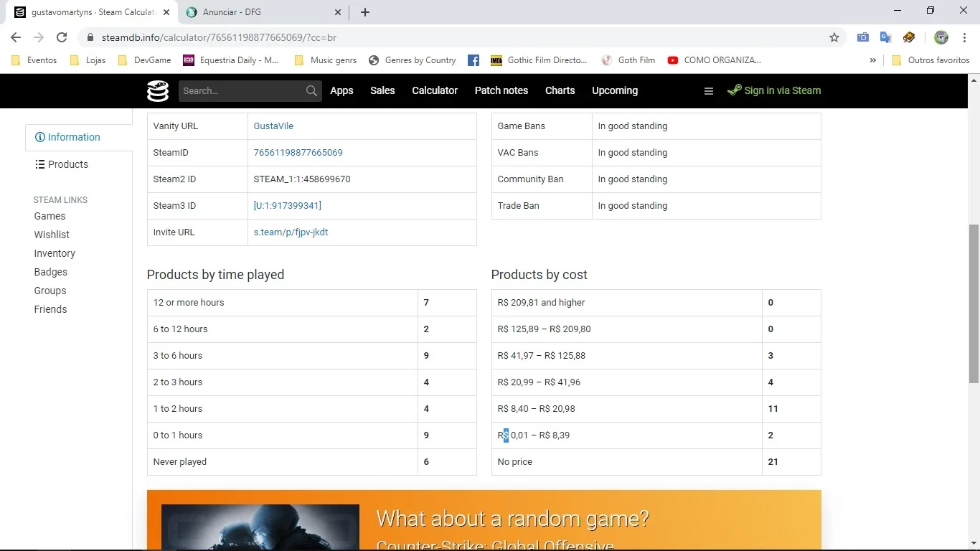Select the gustavomartyns Steam Calculator tab

[x=93, y=12]
